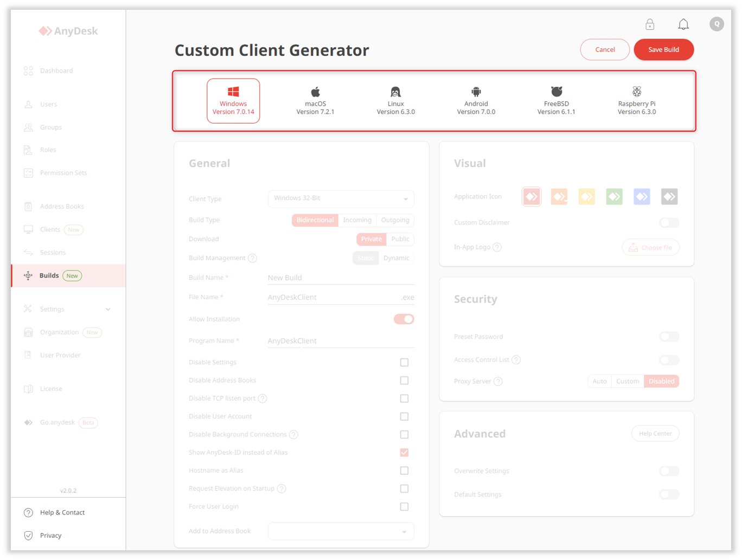Open the lock icon in the top bar
The image size is (742, 560).
tap(650, 24)
